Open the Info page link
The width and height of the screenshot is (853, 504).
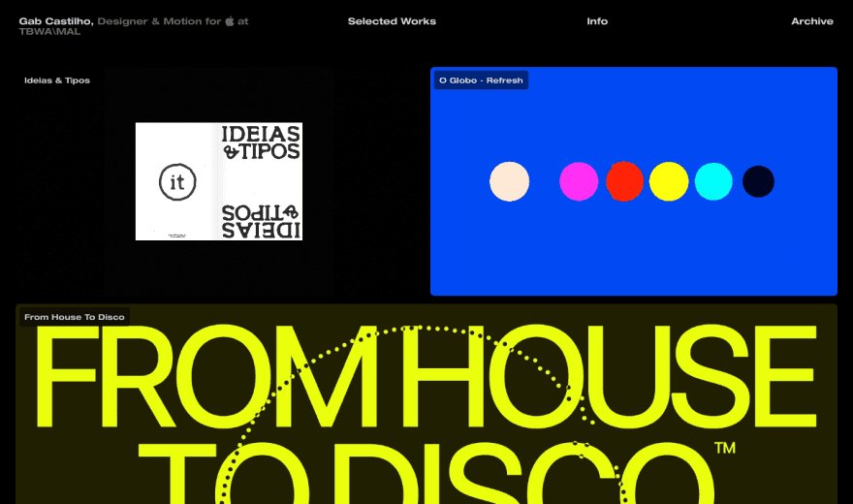tap(597, 21)
